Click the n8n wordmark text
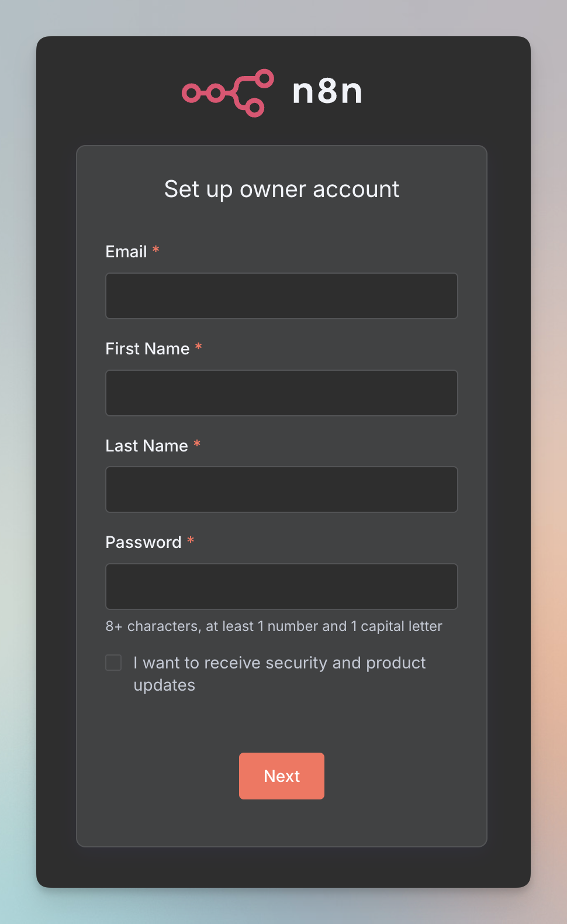This screenshot has height=924, width=567. click(x=327, y=92)
